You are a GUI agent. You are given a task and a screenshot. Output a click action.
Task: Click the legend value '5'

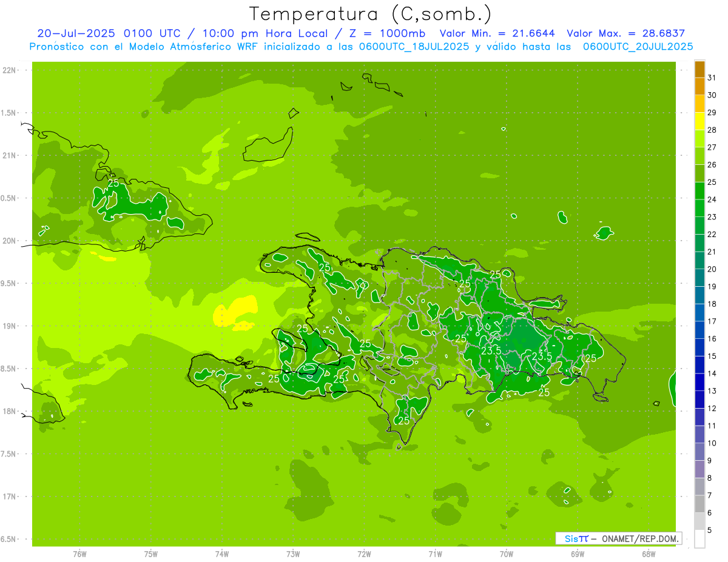(709, 530)
